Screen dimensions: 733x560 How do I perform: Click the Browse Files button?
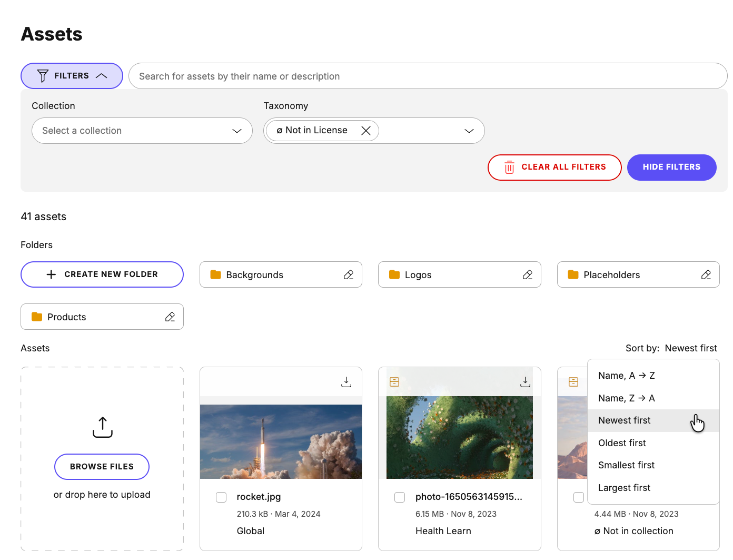coord(102,466)
